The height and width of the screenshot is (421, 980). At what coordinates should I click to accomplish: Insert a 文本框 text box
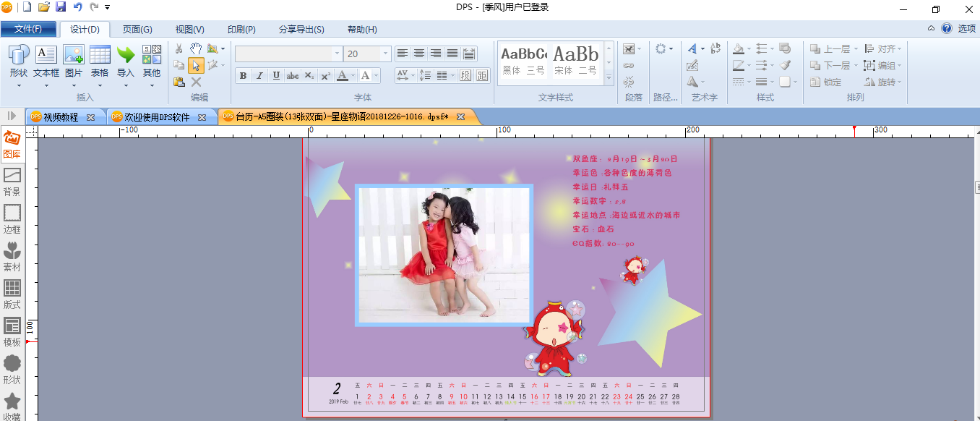point(46,62)
